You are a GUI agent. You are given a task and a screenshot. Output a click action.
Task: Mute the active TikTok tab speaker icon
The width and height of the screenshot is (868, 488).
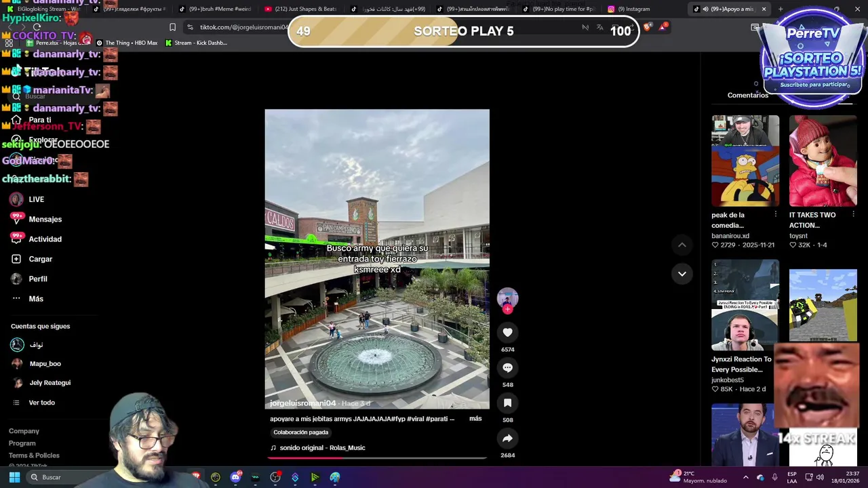(x=705, y=9)
